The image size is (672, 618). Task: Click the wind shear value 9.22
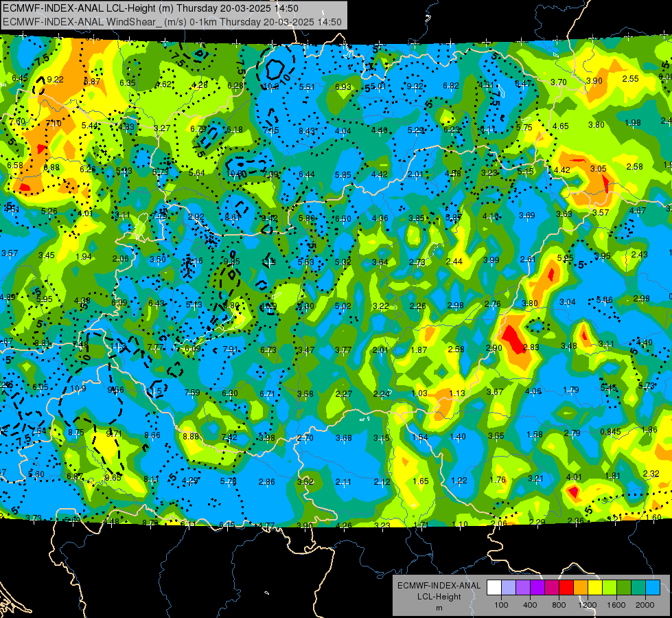click(x=56, y=80)
